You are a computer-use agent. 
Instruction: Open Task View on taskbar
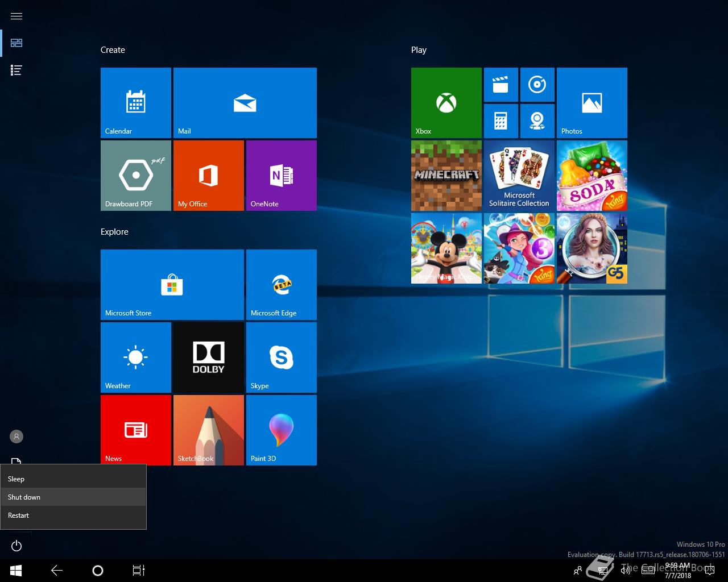[x=139, y=571]
